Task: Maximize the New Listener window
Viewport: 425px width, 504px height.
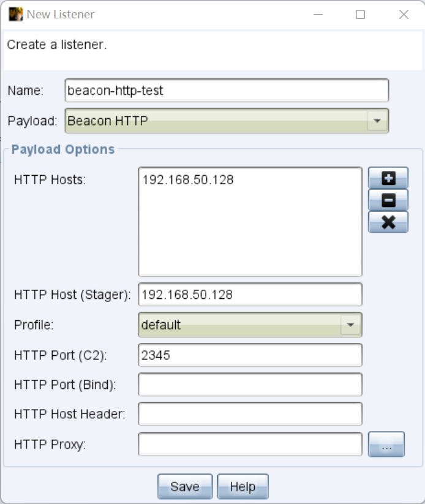Action: pos(360,15)
